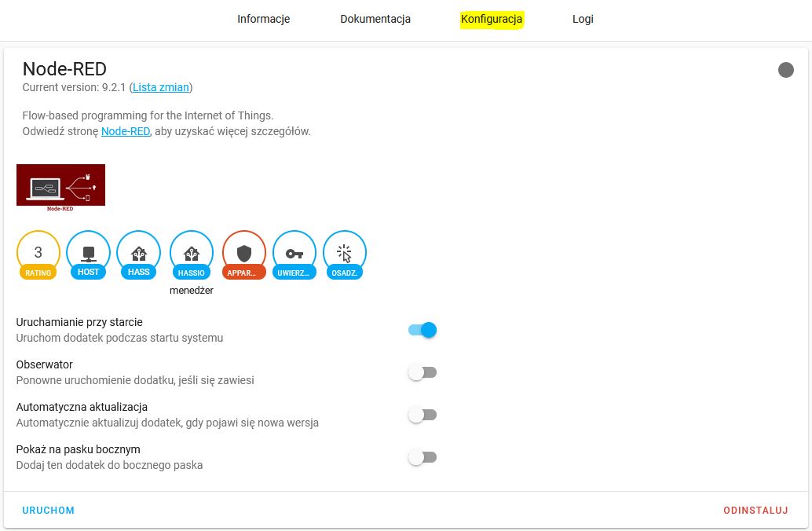Select the Konfiguracja tab
Screen dimensions: 812x531
(492, 19)
